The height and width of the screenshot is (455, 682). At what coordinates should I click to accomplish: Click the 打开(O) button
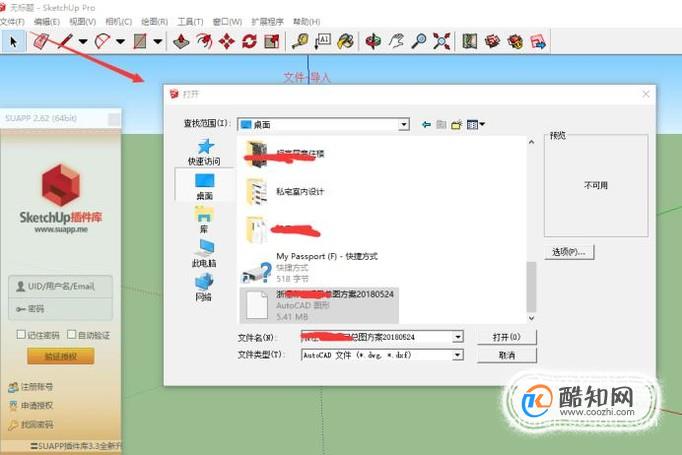point(507,337)
